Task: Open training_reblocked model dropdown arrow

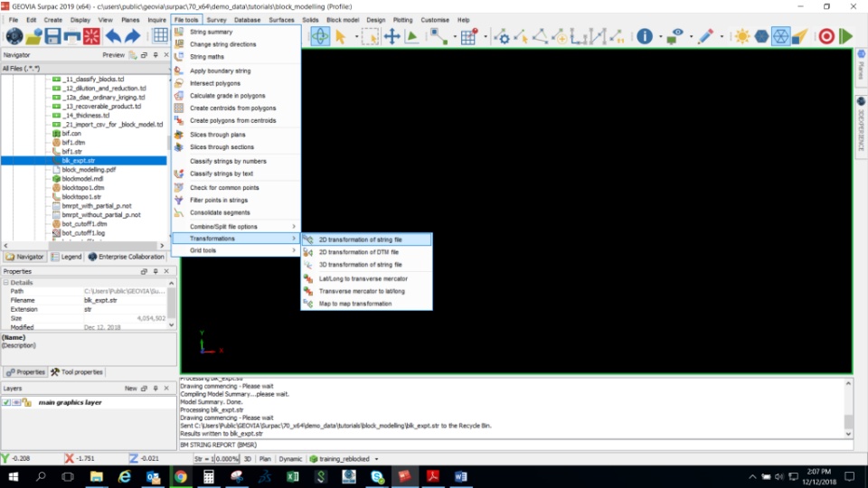Action: coord(376,459)
